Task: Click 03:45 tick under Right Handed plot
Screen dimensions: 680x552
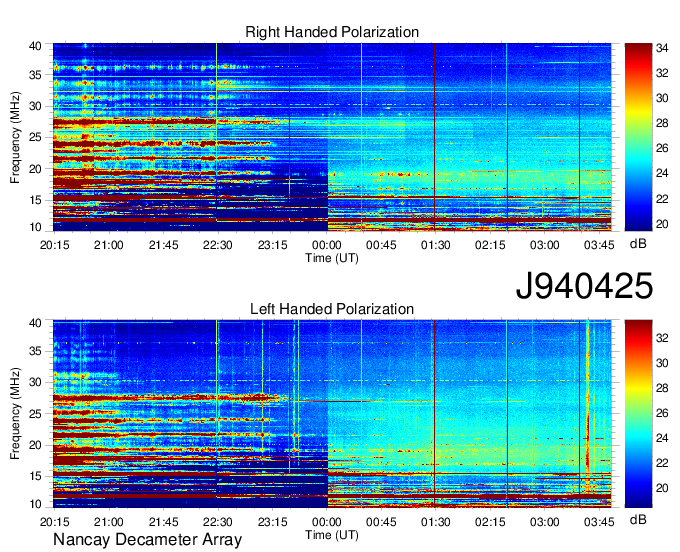Action: point(599,245)
